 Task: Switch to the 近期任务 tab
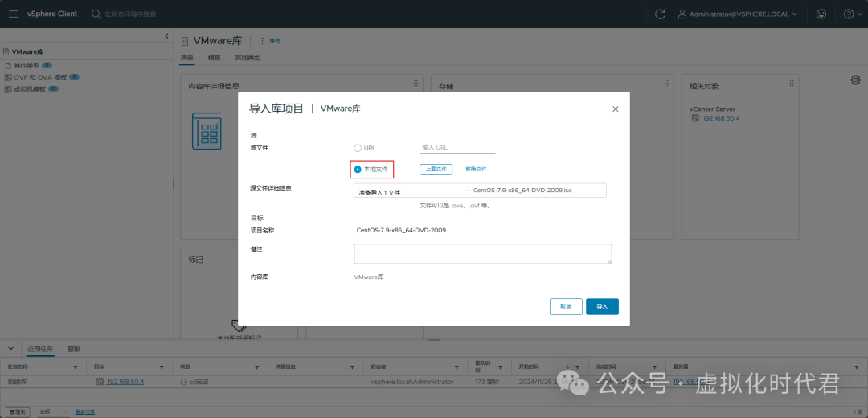click(x=40, y=349)
